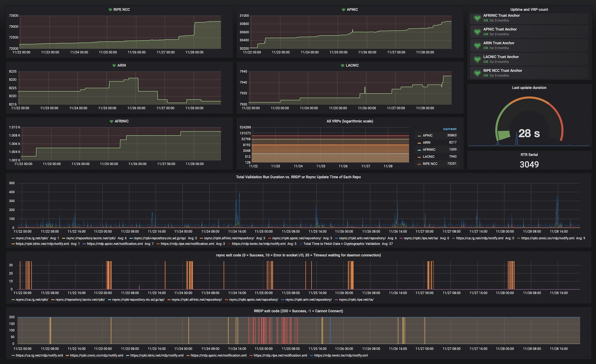596x364 pixels.
Task: Click the 28 s gauge value
Action: (x=529, y=133)
